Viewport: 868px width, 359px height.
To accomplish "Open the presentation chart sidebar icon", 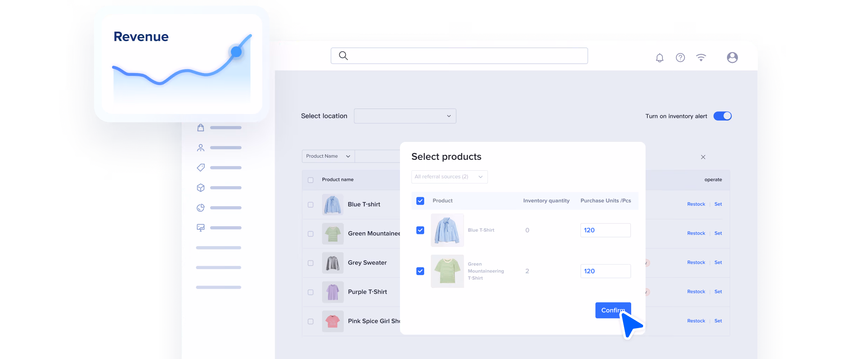I will tap(201, 228).
